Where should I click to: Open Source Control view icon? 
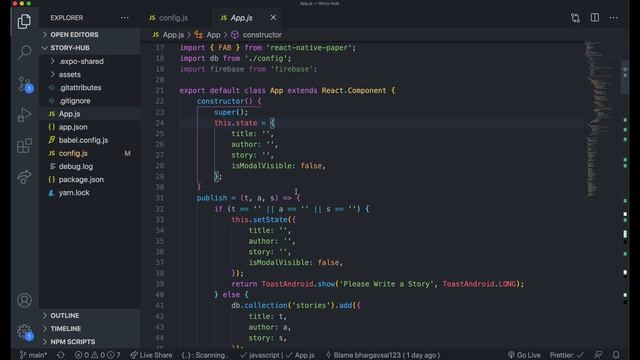(25, 84)
